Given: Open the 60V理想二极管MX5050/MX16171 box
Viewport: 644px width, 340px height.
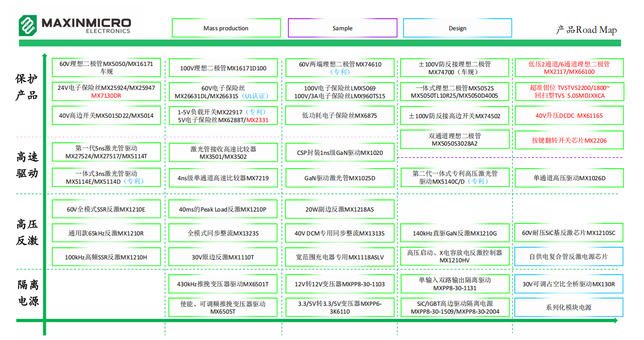Looking at the screenshot, I should 106,67.
